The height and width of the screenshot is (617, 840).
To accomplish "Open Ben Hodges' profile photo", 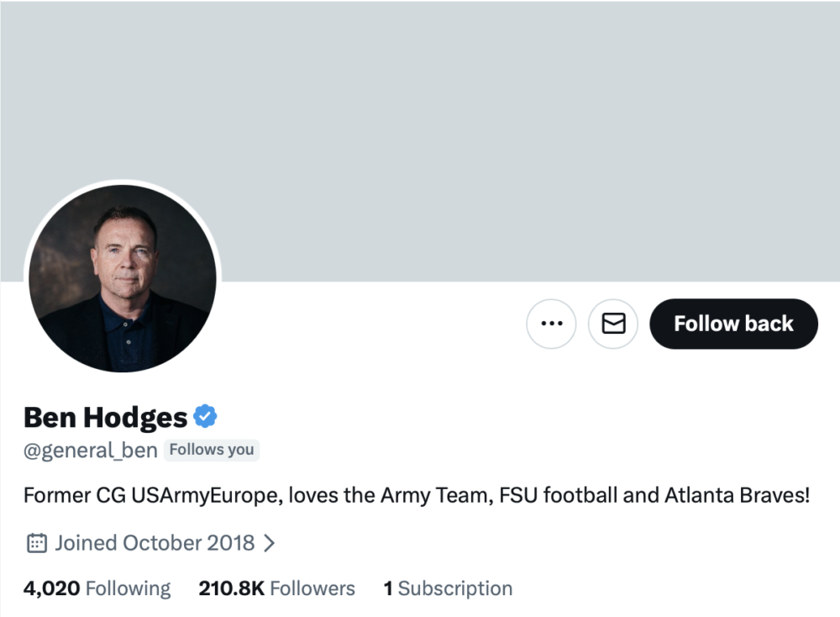I will click(x=123, y=278).
